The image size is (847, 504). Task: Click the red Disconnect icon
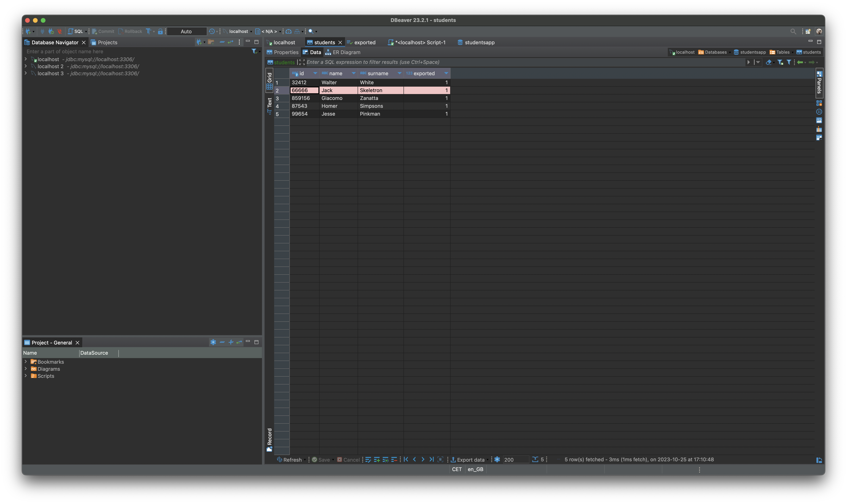(x=60, y=31)
